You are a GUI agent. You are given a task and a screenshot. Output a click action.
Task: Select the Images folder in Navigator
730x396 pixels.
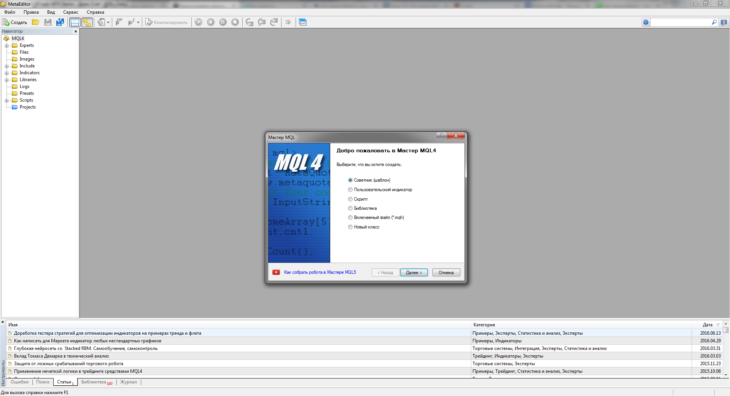click(27, 59)
